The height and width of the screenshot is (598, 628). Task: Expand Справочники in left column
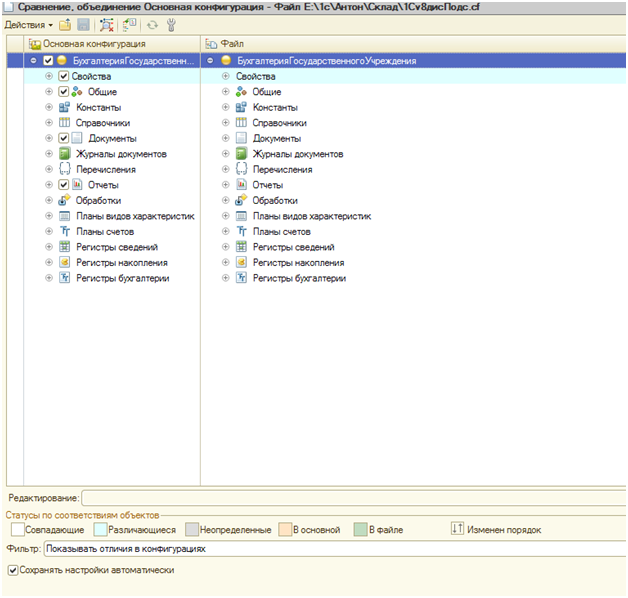tap(49, 123)
